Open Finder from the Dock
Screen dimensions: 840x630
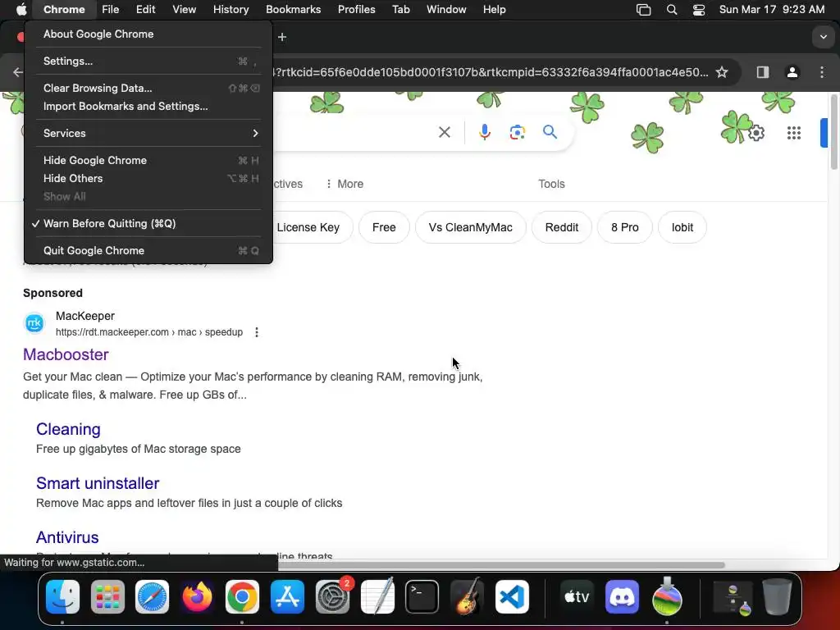pyautogui.click(x=62, y=596)
